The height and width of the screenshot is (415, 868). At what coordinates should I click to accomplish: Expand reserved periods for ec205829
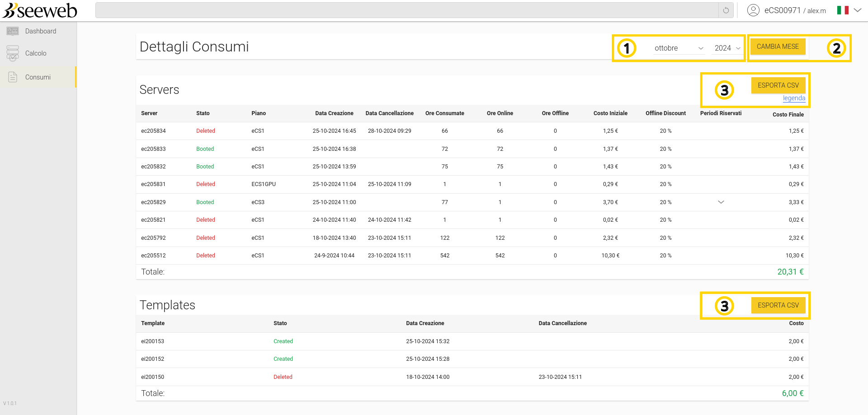tap(721, 202)
